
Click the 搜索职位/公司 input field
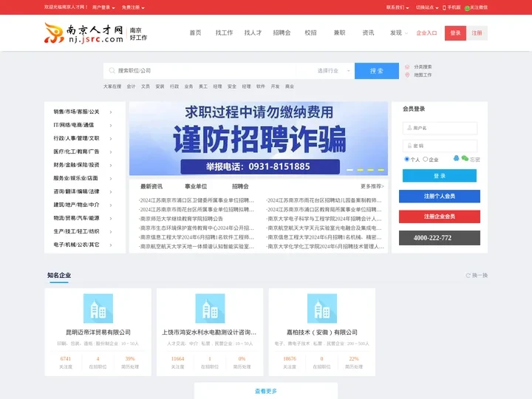pos(199,71)
